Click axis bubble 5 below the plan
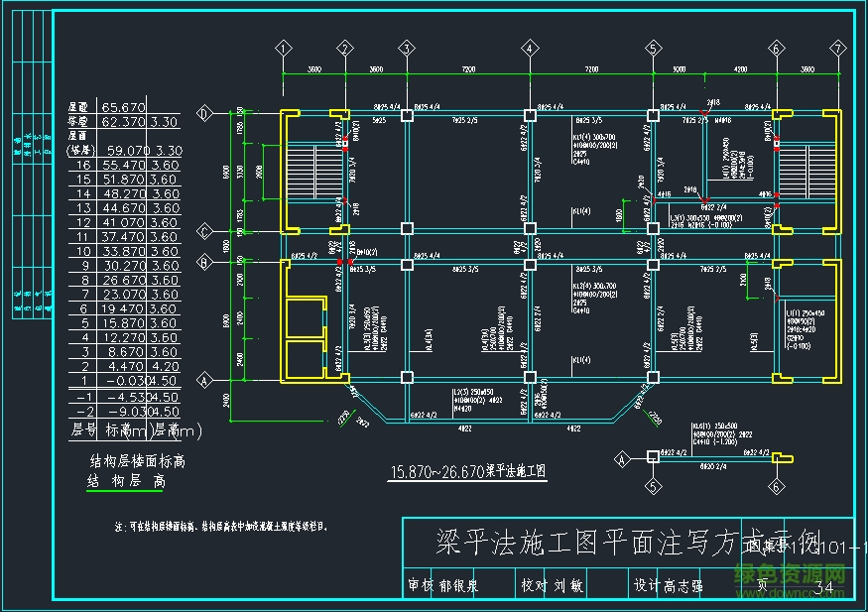 [x=651, y=485]
